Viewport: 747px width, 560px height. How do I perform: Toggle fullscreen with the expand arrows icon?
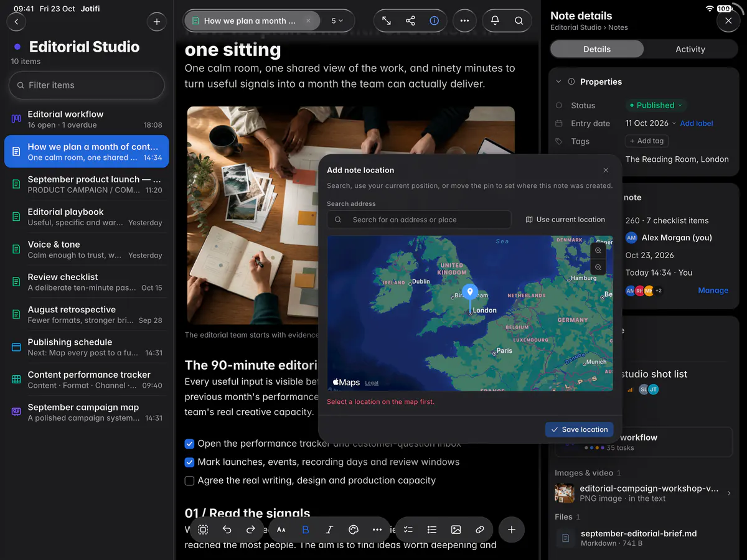point(387,21)
